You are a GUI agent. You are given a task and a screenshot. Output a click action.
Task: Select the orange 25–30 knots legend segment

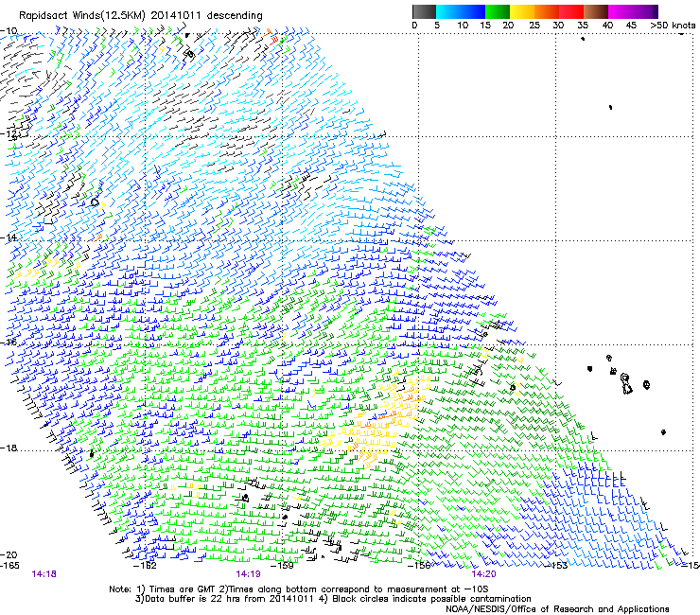pyautogui.click(x=547, y=11)
